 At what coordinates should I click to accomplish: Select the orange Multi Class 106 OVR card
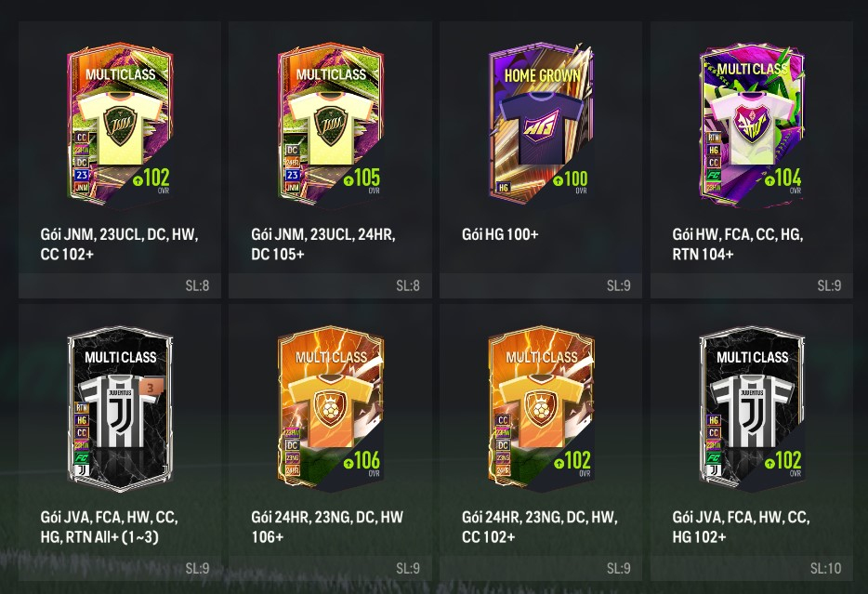click(x=331, y=408)
